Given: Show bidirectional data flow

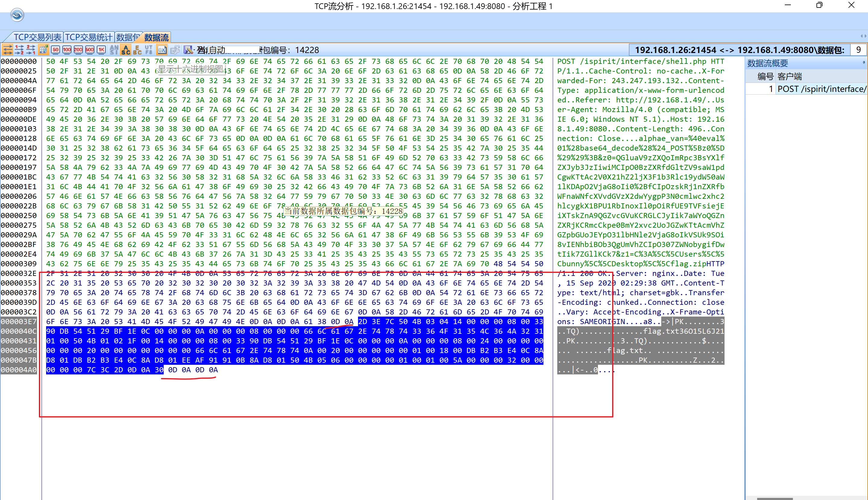Looking at the screenshot, I should (x=8, y=50).
